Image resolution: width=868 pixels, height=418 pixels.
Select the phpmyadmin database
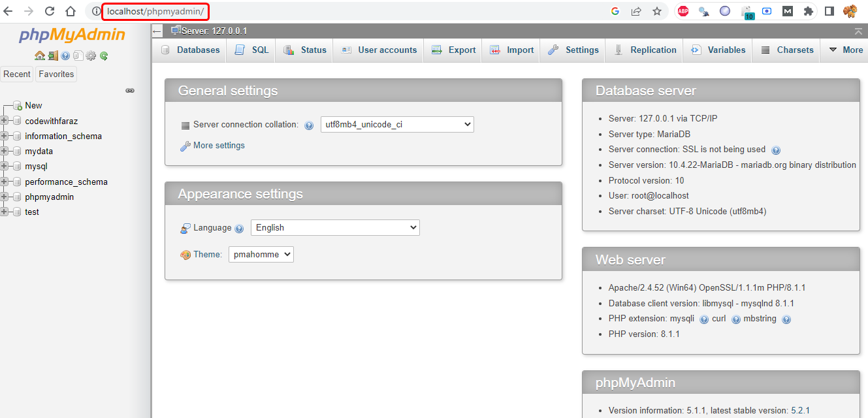[x=50, y=197]
